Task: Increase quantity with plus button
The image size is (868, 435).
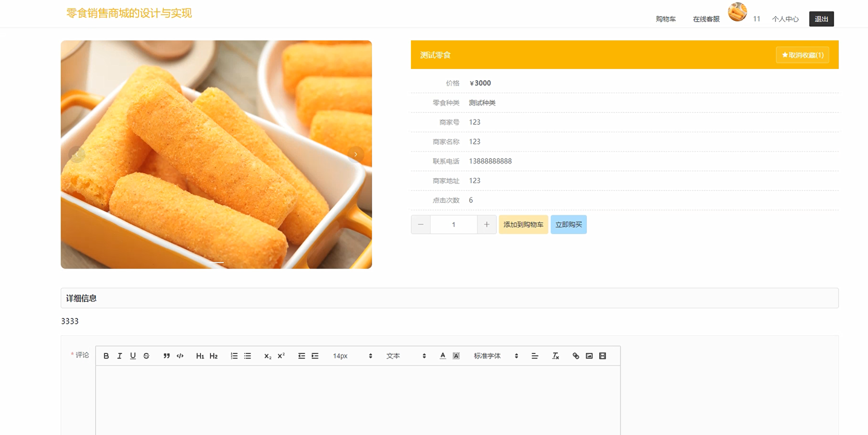Action: (486, 225)
